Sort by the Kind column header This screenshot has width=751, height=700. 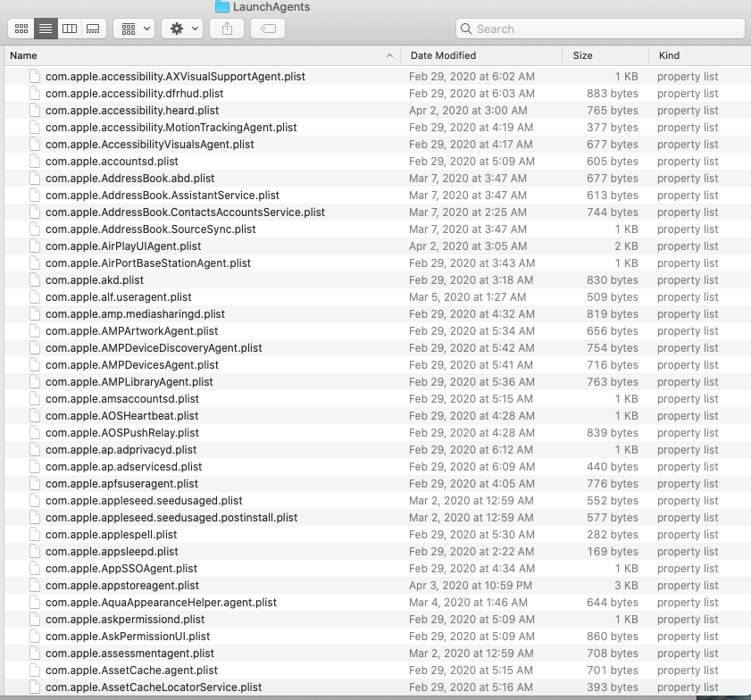click(x=669, y=55)
